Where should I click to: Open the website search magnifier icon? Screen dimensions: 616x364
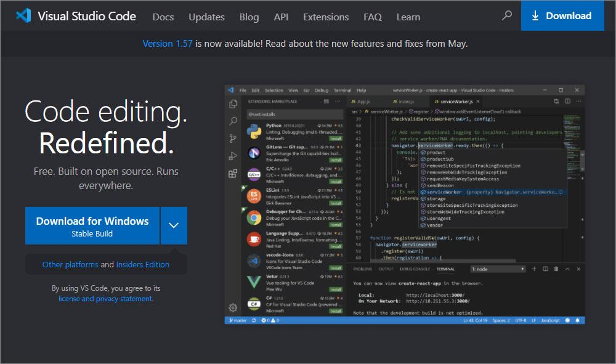[x=507, y=16]
